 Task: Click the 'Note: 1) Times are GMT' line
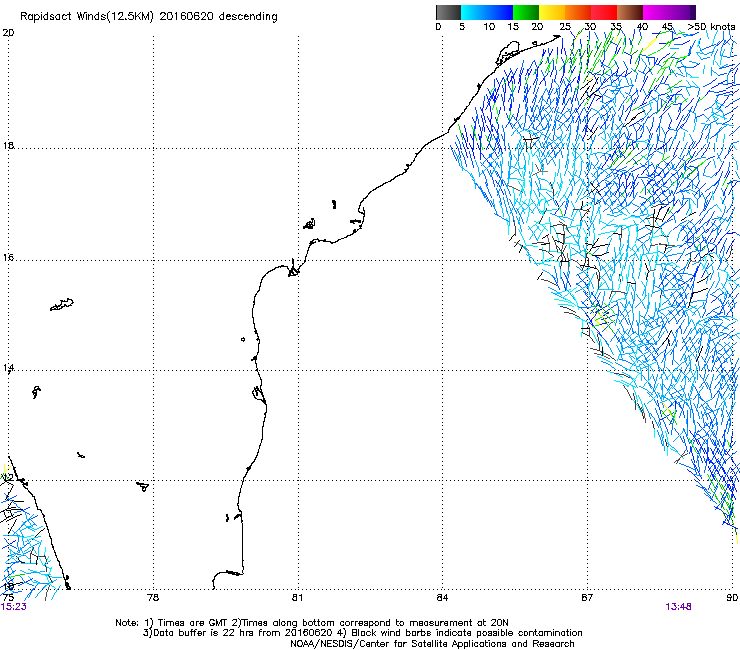point(312,623)
